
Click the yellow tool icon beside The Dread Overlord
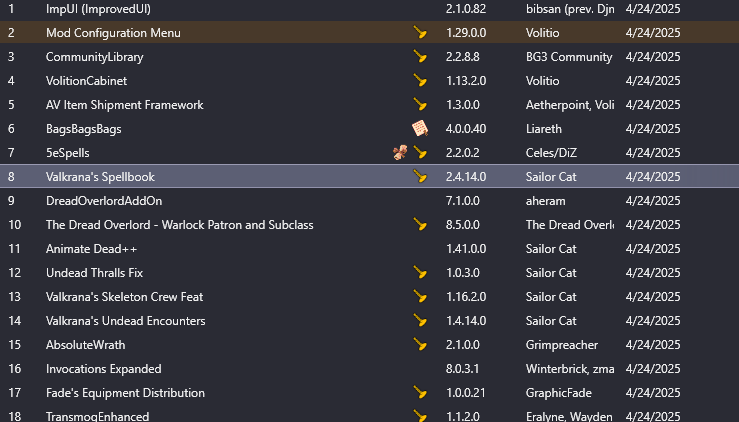(x=420, y=225)
